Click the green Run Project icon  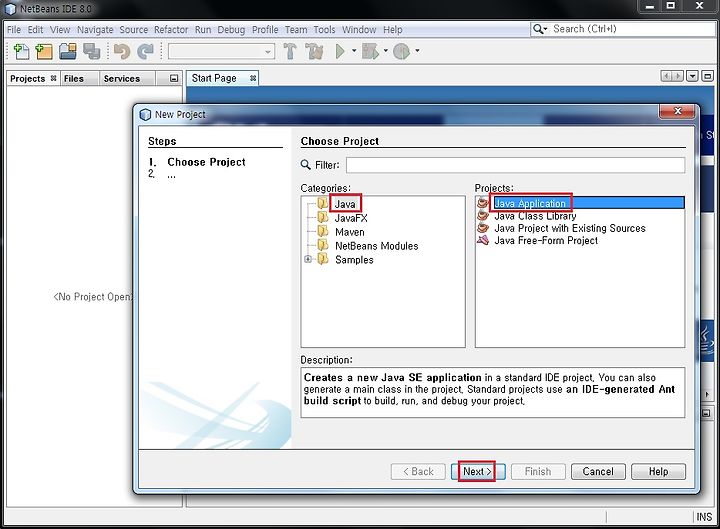point(340,51)
